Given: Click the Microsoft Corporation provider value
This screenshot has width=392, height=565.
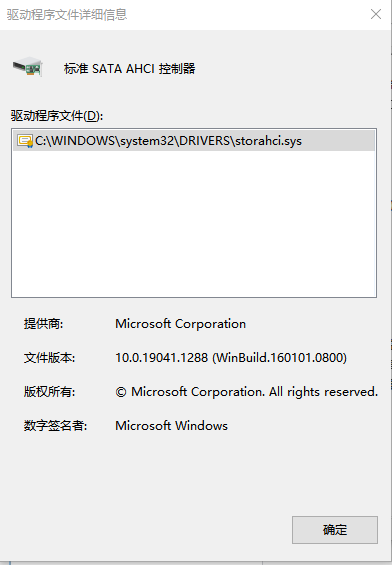Looking at the screenshot, I should (x=181, y=324).
